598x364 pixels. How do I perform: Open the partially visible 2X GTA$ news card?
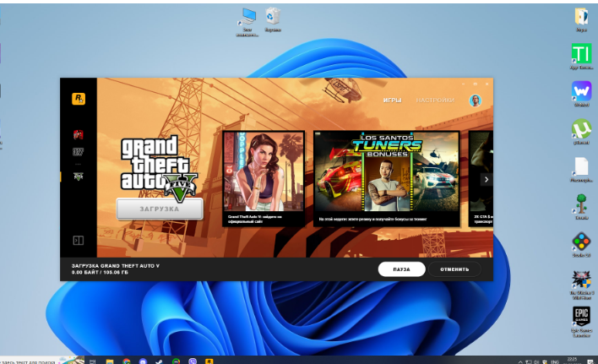click(481, 178)
